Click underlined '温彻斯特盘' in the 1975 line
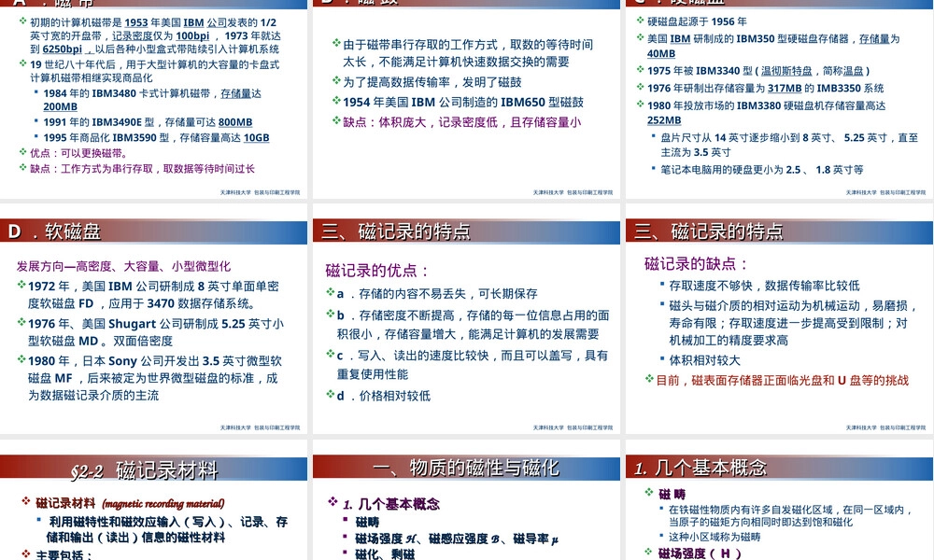 [x=786, y=71]
